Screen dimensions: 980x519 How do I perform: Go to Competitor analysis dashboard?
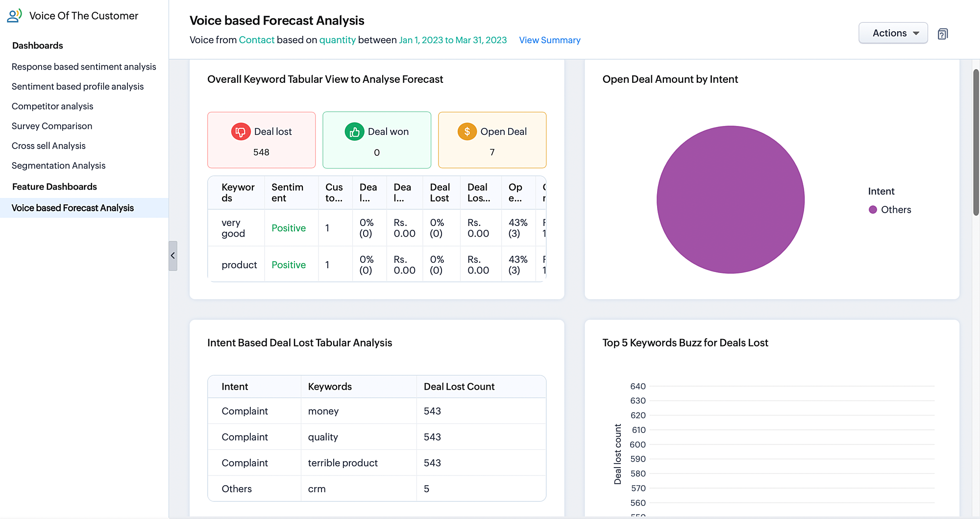[52, 106]
